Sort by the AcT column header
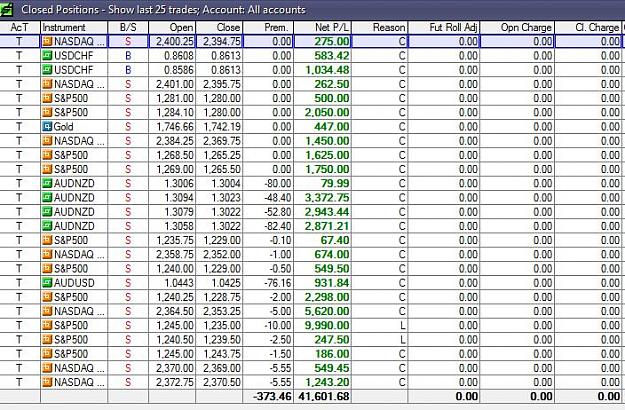 click(20, 27)
